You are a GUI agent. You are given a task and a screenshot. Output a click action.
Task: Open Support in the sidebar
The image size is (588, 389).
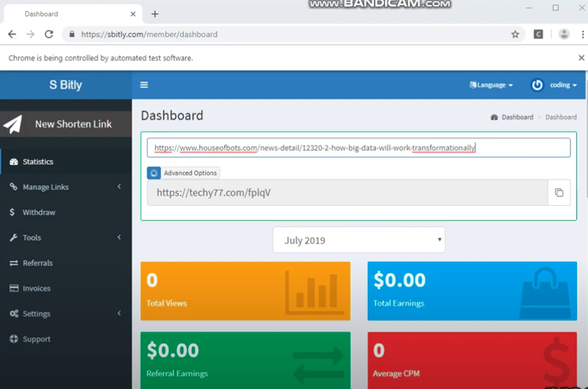[66, 339]
